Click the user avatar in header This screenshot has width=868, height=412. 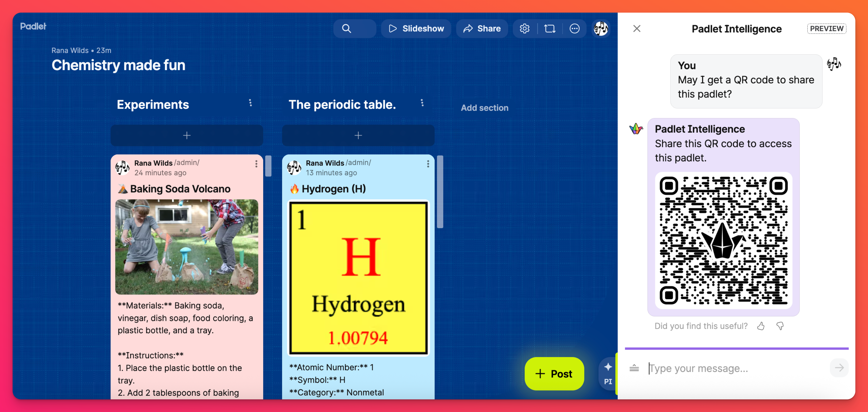tap(601, 29)
